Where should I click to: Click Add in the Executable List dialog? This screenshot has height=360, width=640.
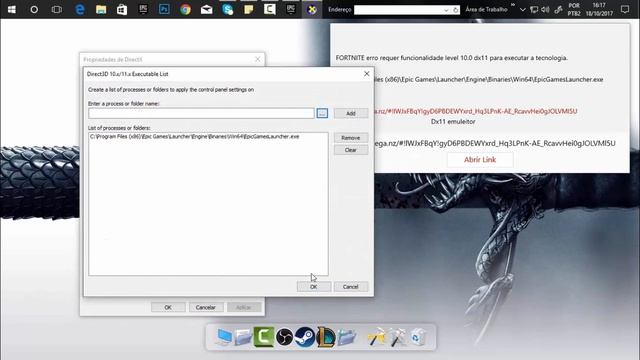(x=351, y=113)
